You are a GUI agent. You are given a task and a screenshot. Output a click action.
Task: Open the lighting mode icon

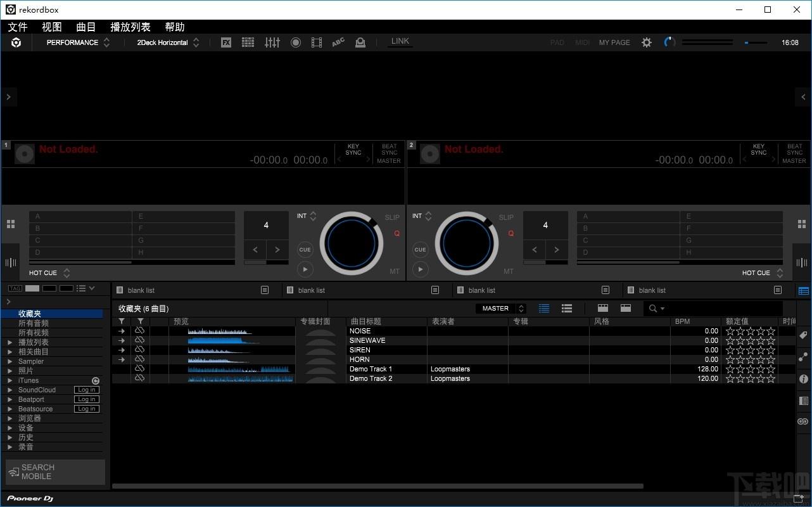pyautogui.click(x=360, y=42)
